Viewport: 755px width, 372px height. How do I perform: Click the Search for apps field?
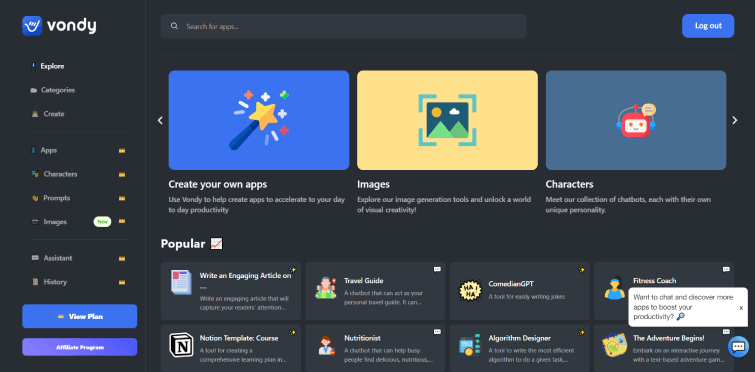click(x=343, y=26)
